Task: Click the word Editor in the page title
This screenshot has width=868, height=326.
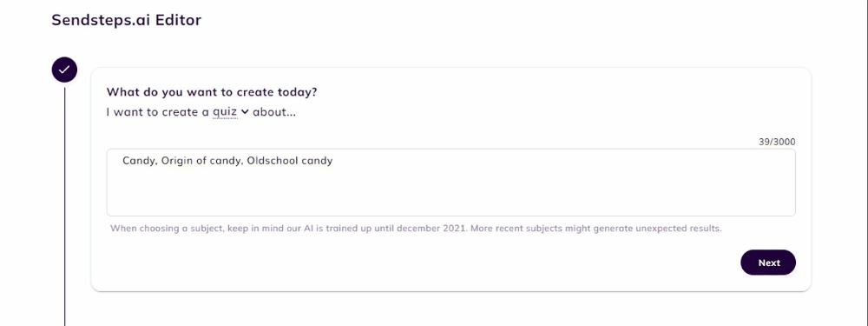Action: click(x=178, y=21)
